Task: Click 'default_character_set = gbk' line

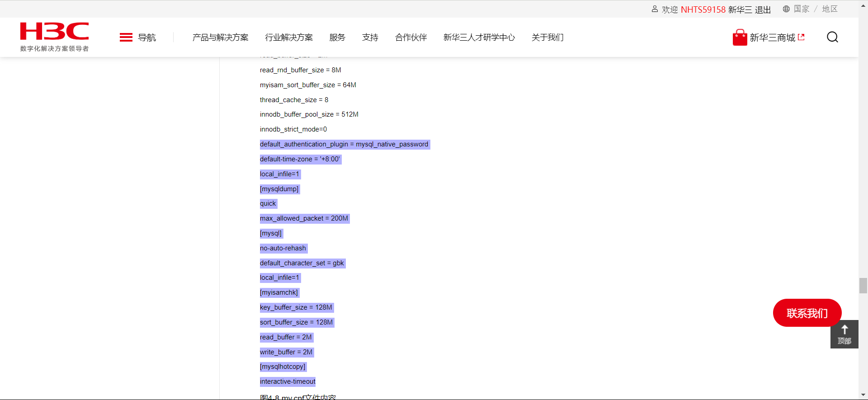Action: (302, 263)
